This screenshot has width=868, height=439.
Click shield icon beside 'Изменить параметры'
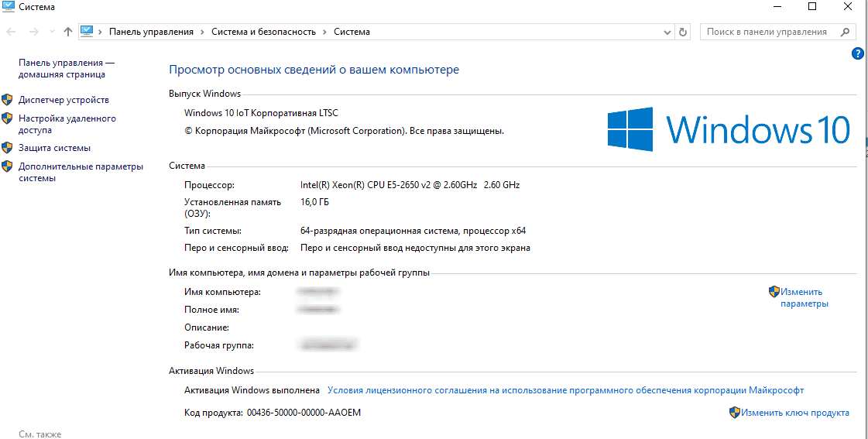click(774, 291)
